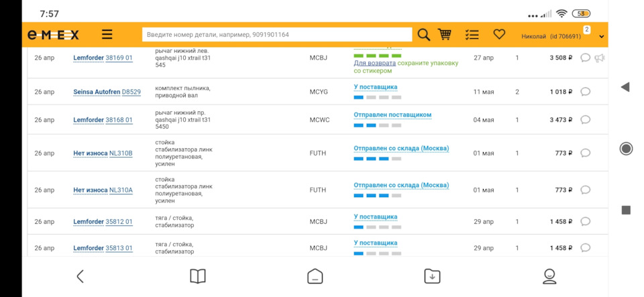The height and width of the screenshot is (297, 644).
Task: Go back with browser back arrow
Action: [x=80, y=276]
